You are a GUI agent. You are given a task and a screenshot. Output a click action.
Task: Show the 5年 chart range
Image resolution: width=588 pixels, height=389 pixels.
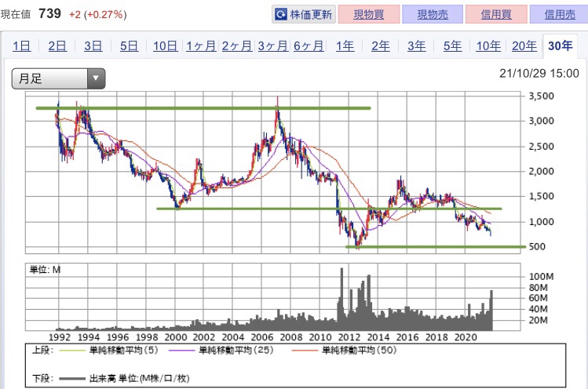(x=453, y=45)
